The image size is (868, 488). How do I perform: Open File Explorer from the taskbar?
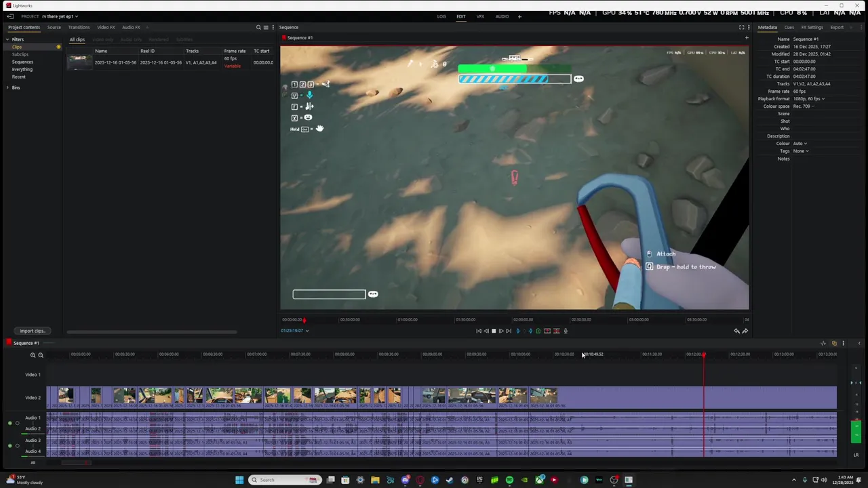pos(375,480)
